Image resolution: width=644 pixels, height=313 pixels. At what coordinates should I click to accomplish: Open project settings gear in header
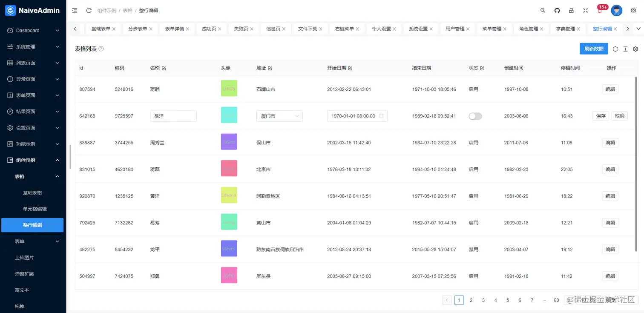(633, 10)
